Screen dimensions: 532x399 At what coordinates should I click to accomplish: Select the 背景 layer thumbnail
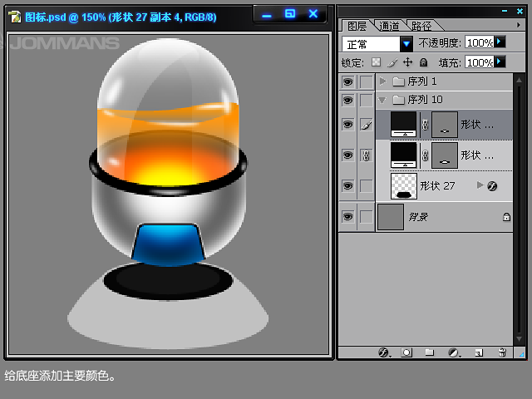(391, 217)
